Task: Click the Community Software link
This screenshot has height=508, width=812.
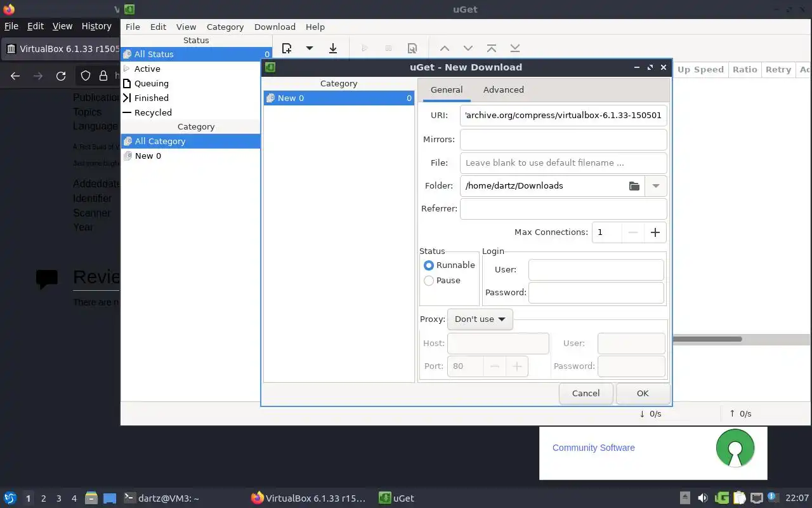Action: coord(594,448)
